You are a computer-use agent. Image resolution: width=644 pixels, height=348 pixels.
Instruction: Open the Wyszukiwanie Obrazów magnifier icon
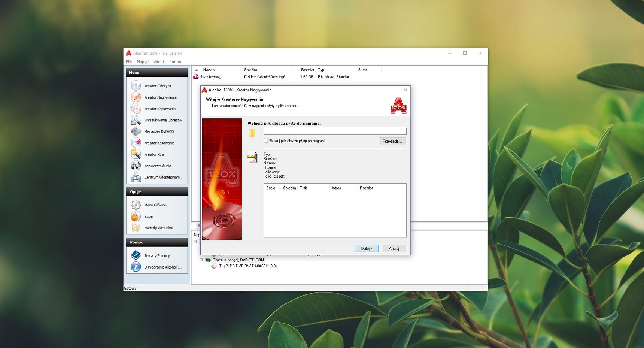pos(136,120)
